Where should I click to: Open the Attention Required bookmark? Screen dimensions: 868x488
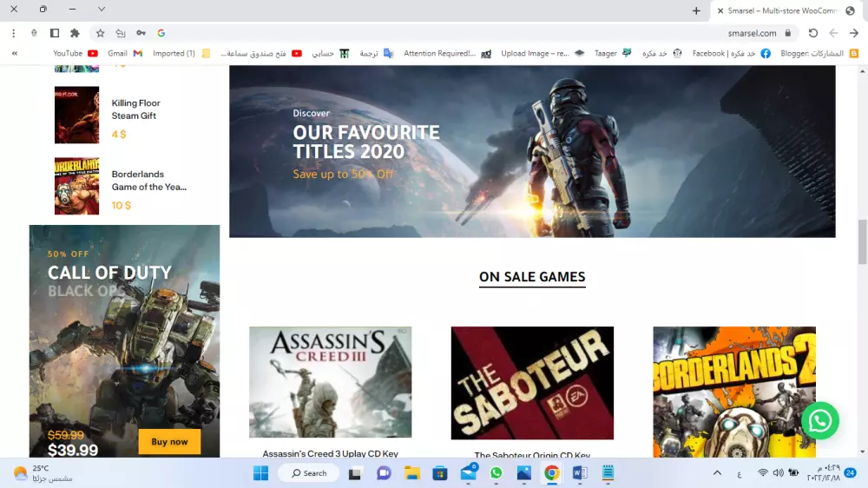pos(447,53)
